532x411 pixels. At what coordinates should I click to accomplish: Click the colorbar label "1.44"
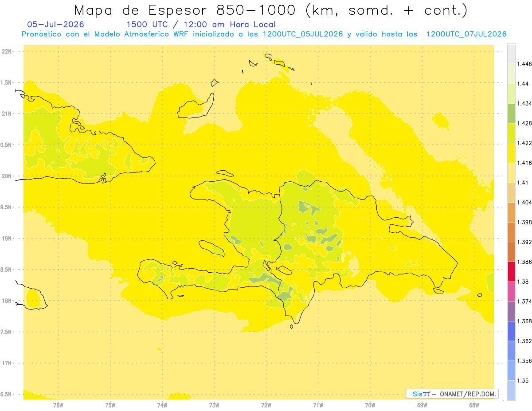click(x=523, y=84)
